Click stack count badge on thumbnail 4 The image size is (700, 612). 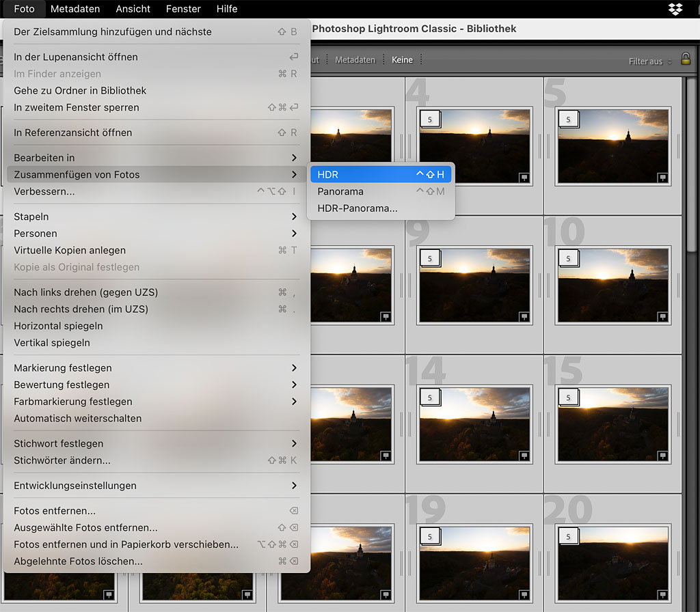[x=430, y=120]
